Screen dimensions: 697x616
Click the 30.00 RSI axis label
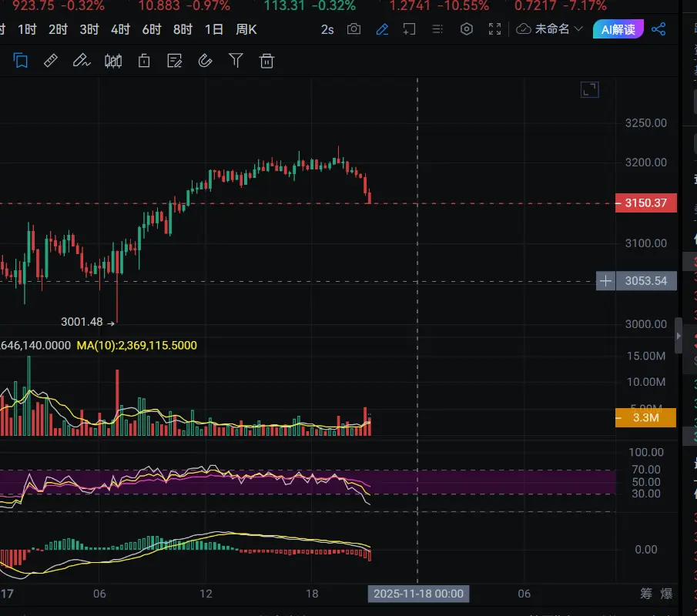tap(646, 494)
